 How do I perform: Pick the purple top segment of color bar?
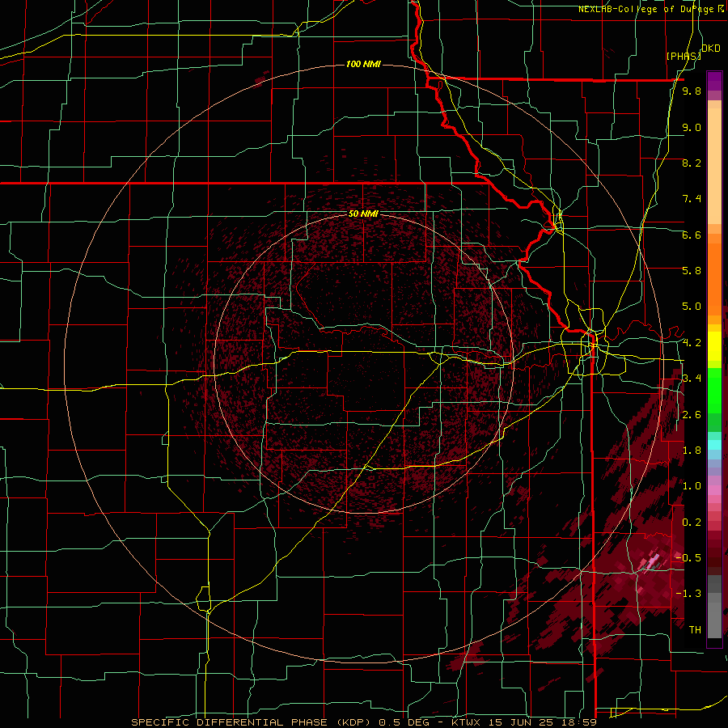714,81
